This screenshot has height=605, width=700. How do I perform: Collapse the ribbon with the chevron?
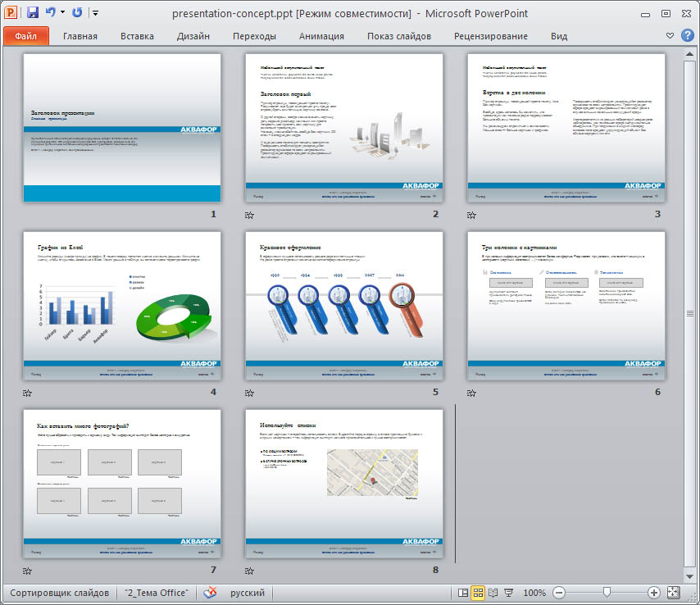(x=670, y=35)
